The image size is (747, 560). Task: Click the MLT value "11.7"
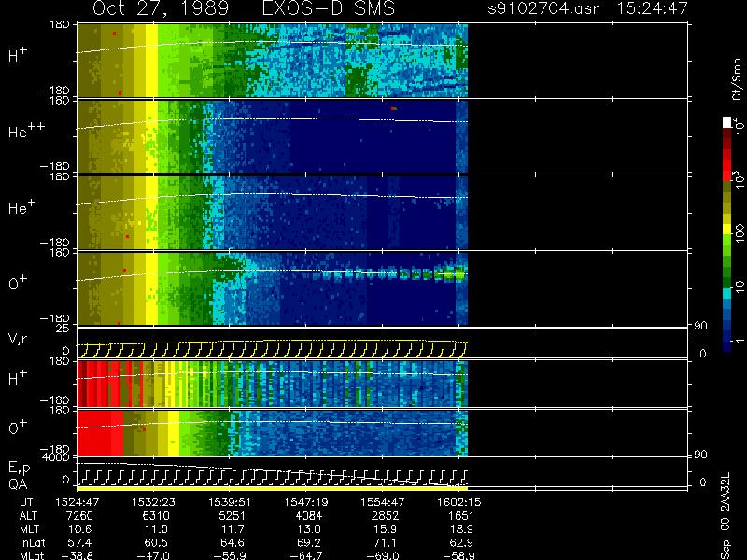coord(234,529)
